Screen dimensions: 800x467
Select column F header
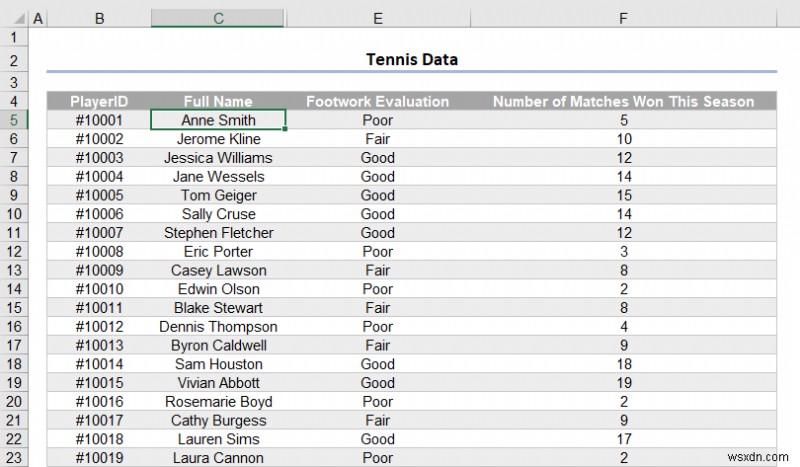point(623,19)
